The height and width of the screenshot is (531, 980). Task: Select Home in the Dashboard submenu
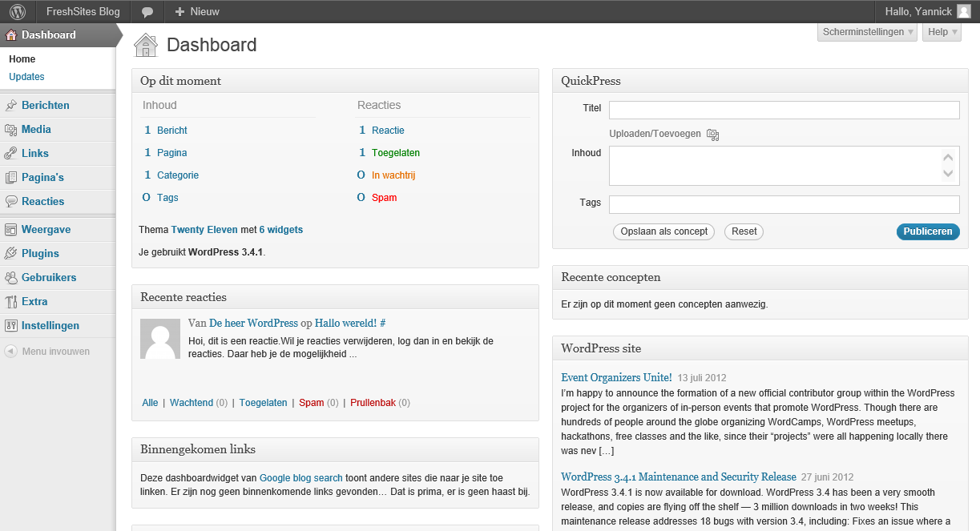[x=22, y=59]
